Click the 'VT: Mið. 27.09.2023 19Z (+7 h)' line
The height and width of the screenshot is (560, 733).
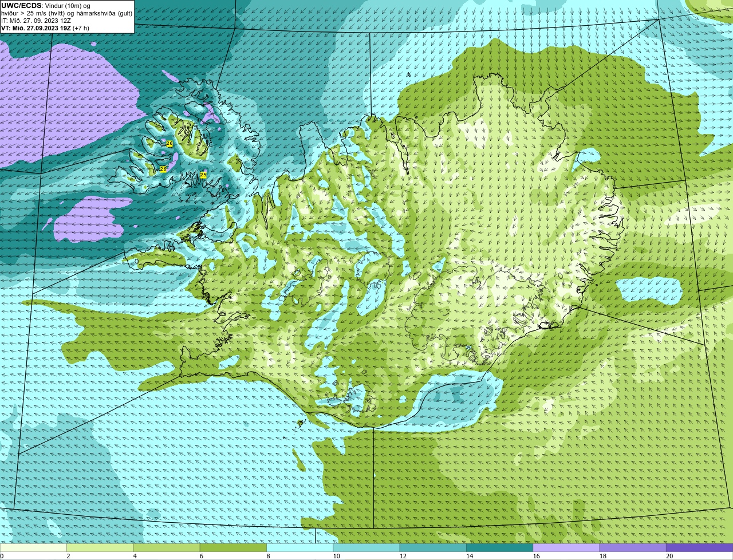(45, 28)
